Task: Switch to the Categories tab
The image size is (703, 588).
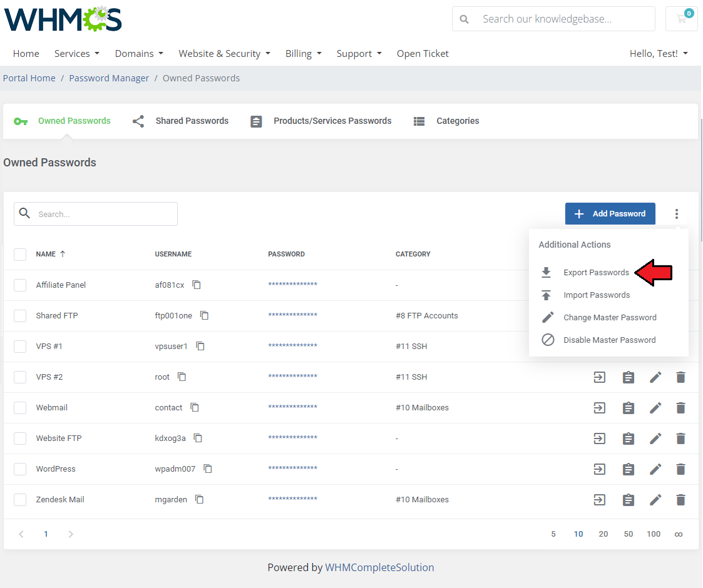Action: (446, 121)
